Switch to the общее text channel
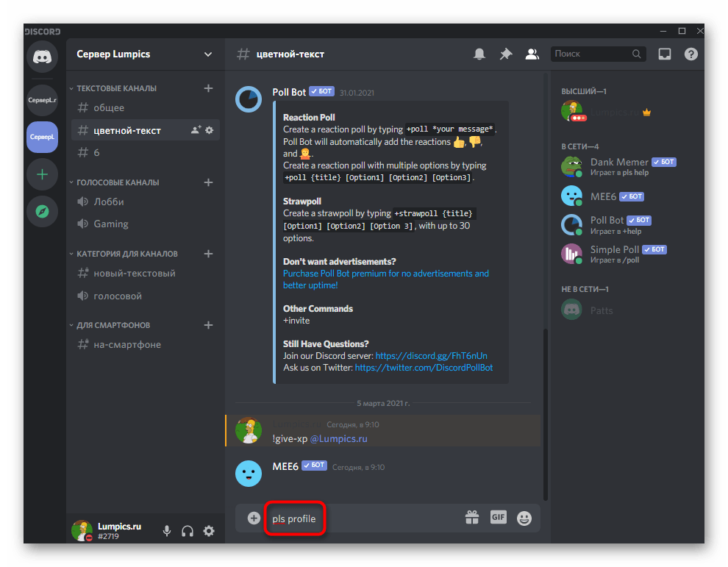This screenshot has width=728, height=567. pyautogui.click(x=109, y=107)
